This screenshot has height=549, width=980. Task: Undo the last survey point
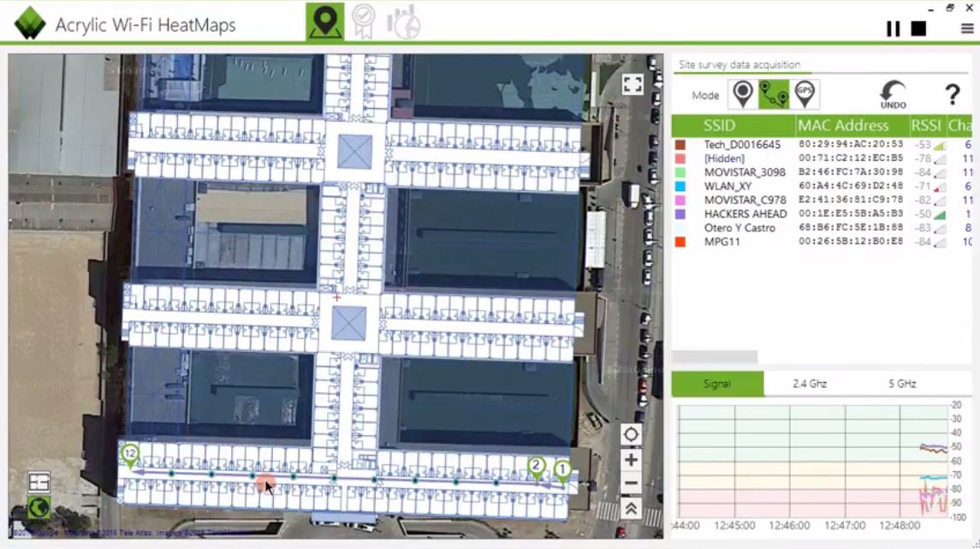pyautogui.click(x=893, y=95)
